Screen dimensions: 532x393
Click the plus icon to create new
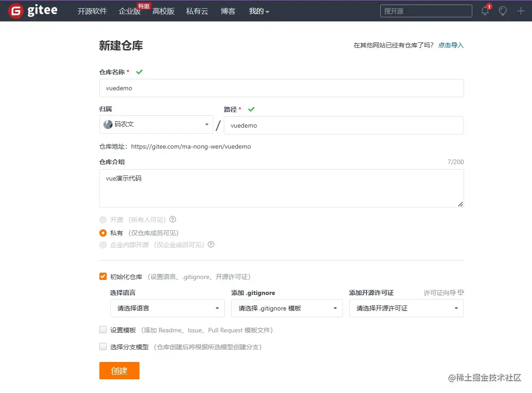tap(520, 10)
